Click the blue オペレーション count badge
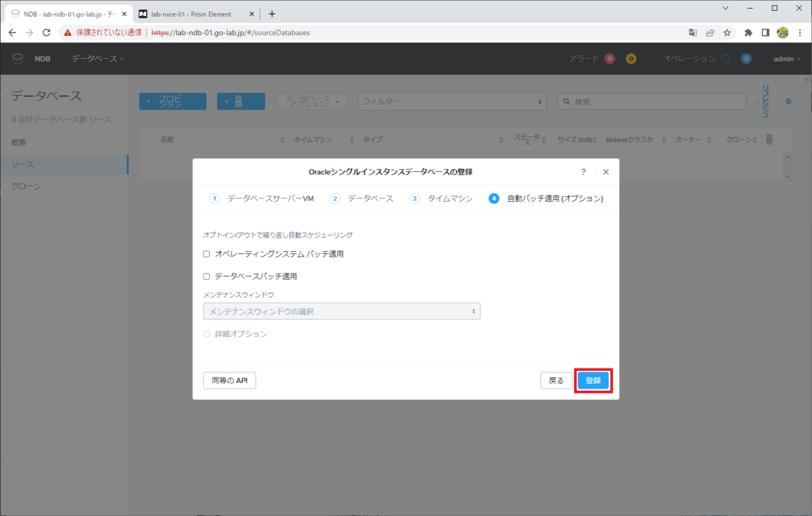 point(746,59)
